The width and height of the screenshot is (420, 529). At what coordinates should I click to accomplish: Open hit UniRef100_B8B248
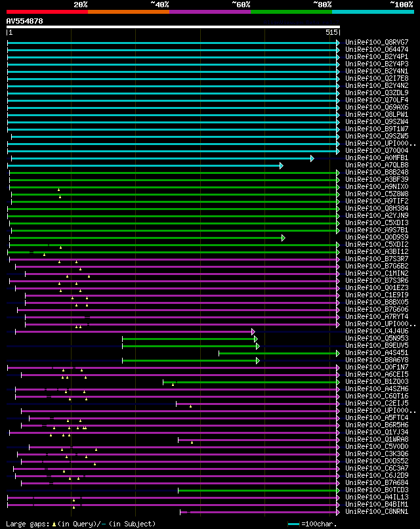point(377,173)
